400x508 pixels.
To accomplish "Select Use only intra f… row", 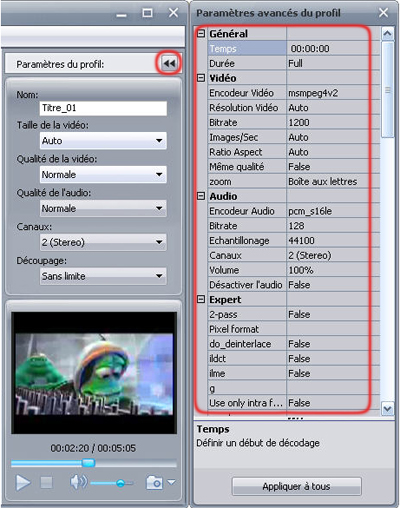I will 294,403.
